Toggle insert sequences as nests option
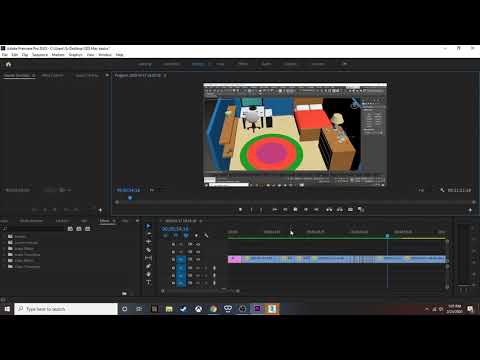 coord(166,236)
